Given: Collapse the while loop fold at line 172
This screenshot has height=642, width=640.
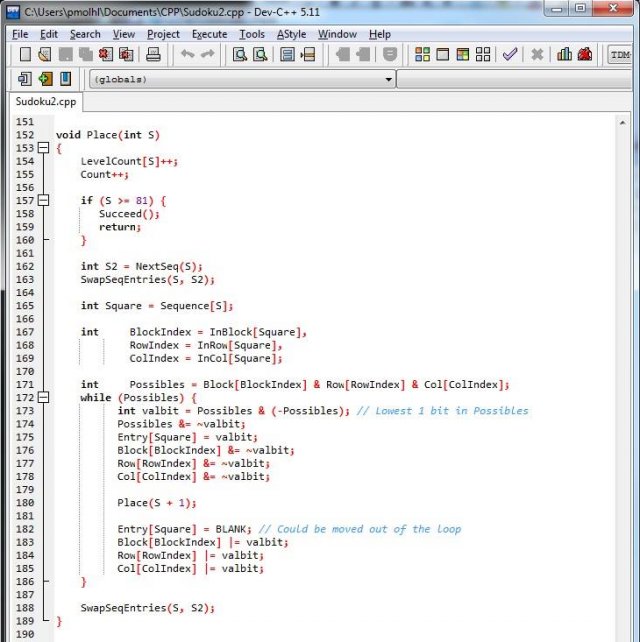Looking at the screenshot, I should click(43, 398).
